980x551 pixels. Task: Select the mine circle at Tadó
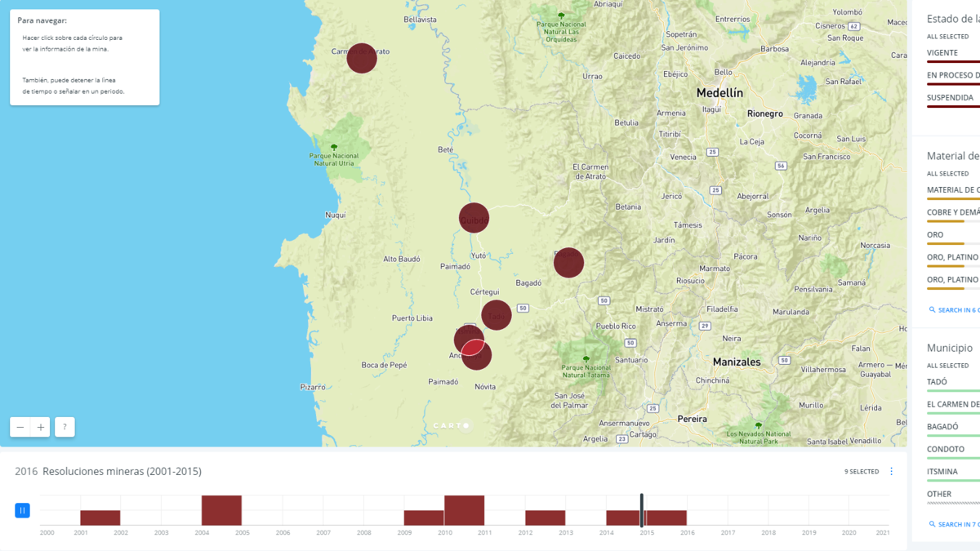[x=497, y=315]
